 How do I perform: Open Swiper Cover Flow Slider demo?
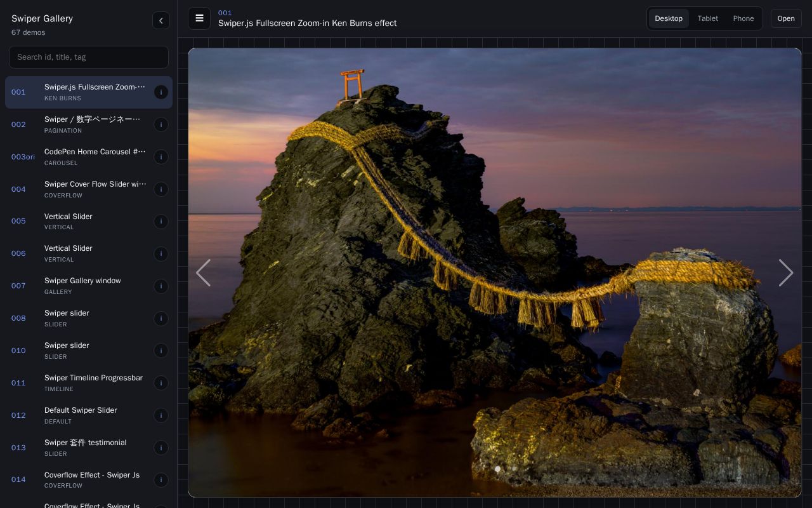point(89,189)
